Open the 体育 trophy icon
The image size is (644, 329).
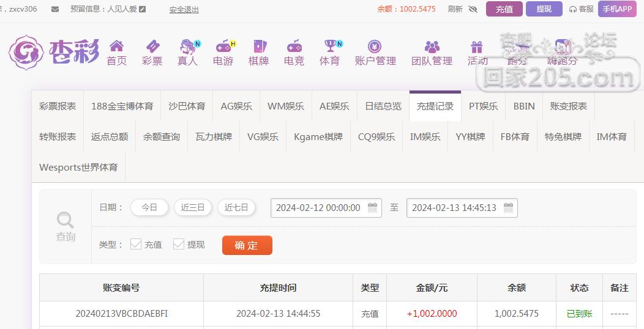[x=330, y=45]
